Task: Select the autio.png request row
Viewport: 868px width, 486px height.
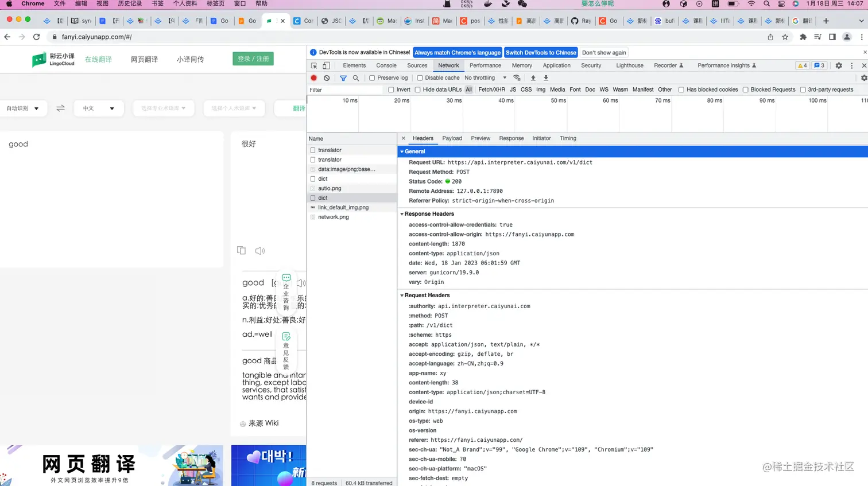Action: pyautogui.click(x=352, y=188)
